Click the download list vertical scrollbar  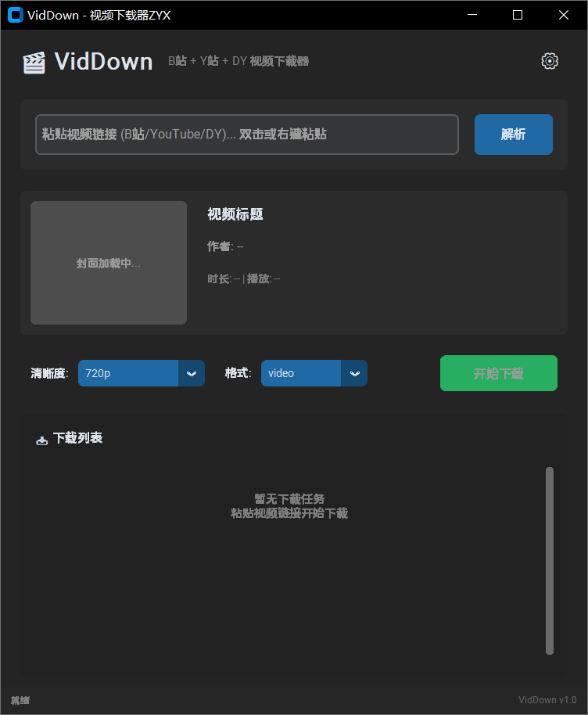tap(550, 560)
